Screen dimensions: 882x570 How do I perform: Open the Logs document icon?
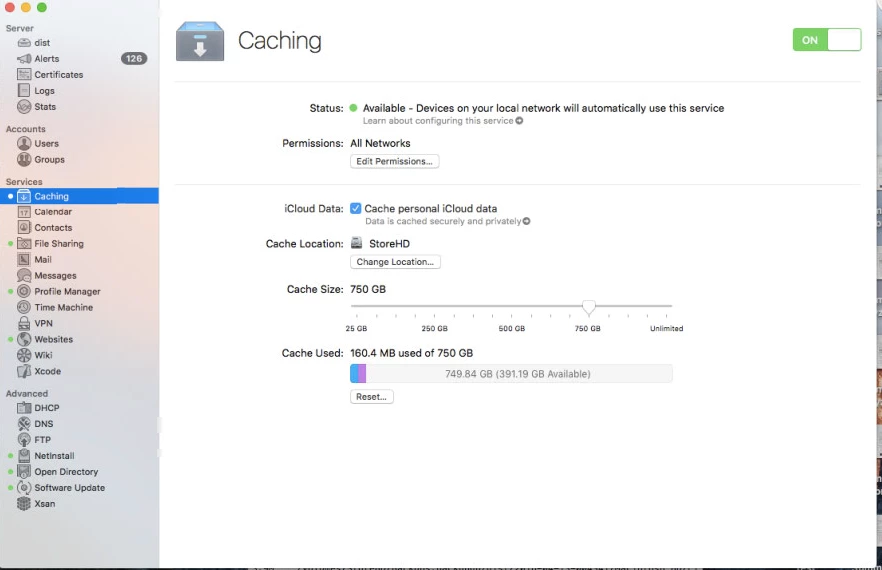coord(24,91)
